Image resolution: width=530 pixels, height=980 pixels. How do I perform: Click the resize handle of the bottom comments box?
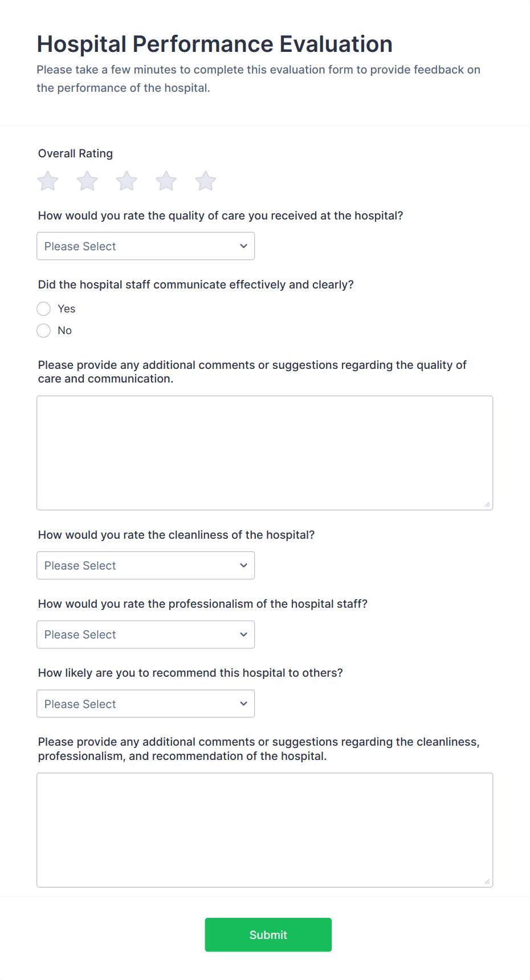click(488, 882)
